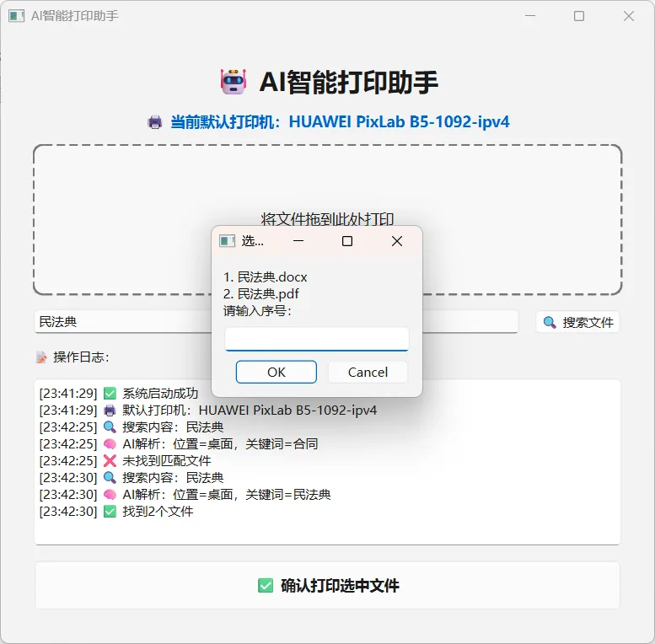Close the file selection dialog

(397, 241)
